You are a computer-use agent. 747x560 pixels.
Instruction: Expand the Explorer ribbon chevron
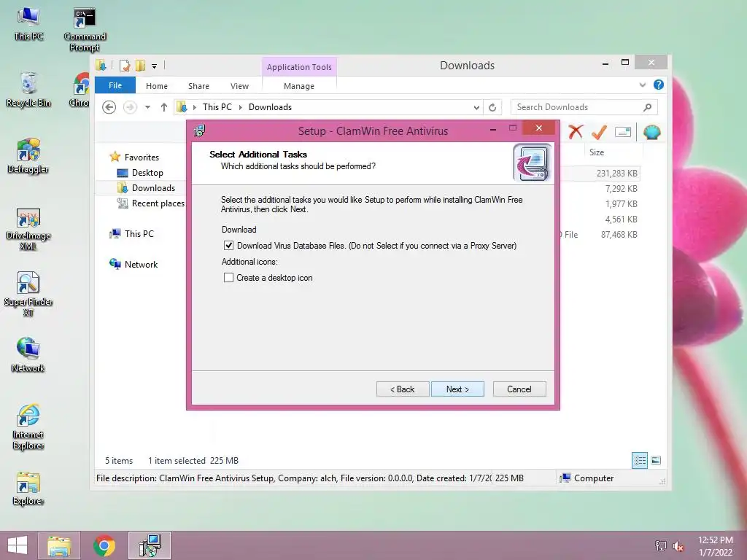[642, 85]
